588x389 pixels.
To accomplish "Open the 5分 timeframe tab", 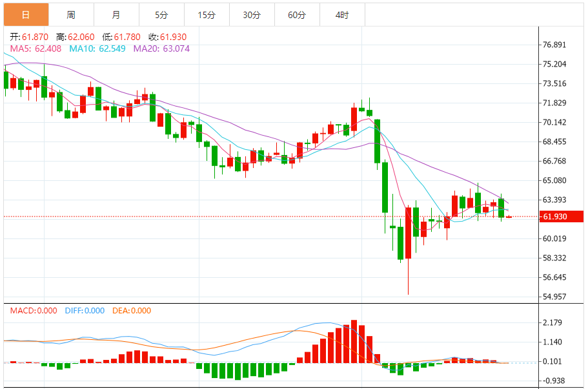I will 161,15.
